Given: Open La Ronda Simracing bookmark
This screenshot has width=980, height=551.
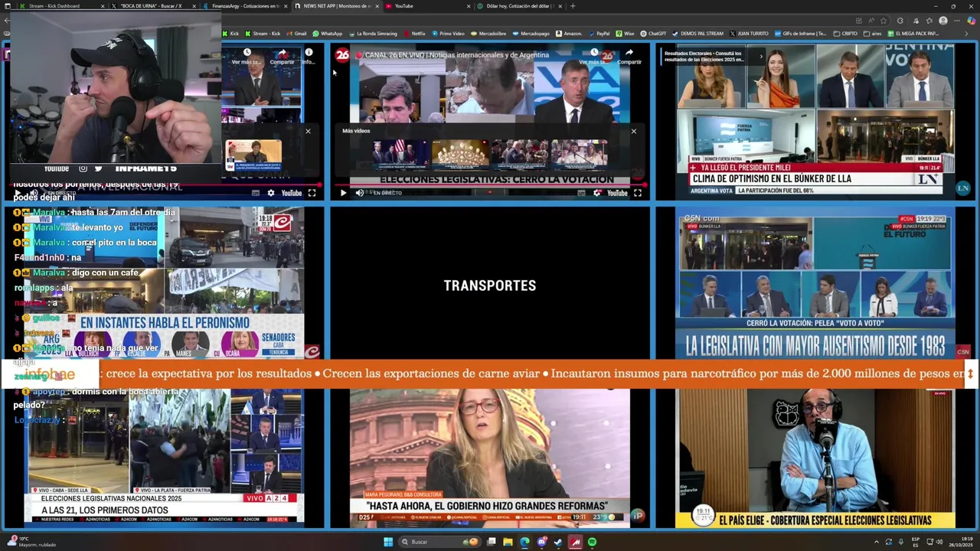Looking at the screenshot, I should pyautogui.click(x=372, y=34).
